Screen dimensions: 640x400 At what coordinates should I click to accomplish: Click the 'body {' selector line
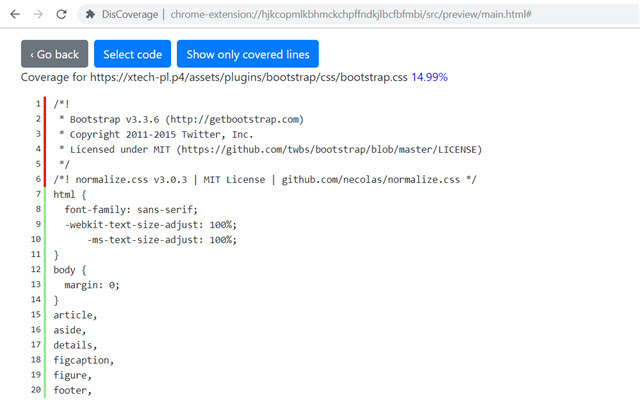(70, 270)
